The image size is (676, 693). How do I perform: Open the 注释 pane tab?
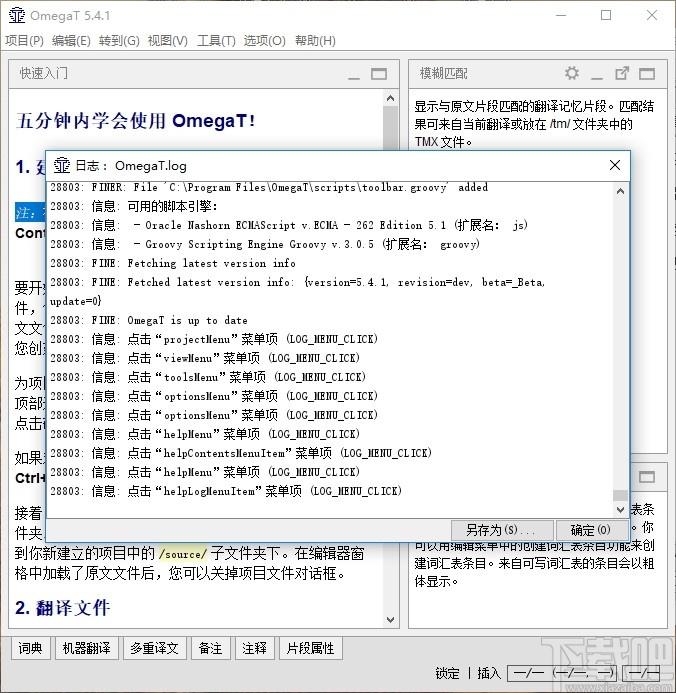[254, 648]
